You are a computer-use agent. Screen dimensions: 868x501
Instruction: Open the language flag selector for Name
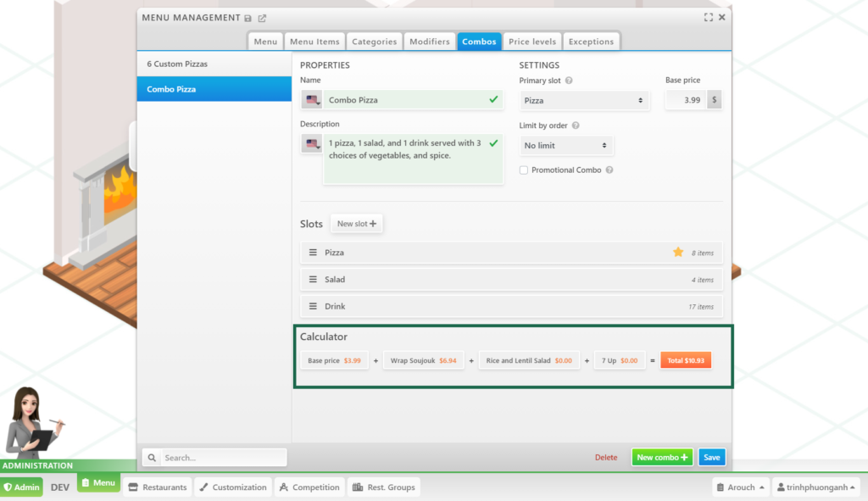(312, 100)
